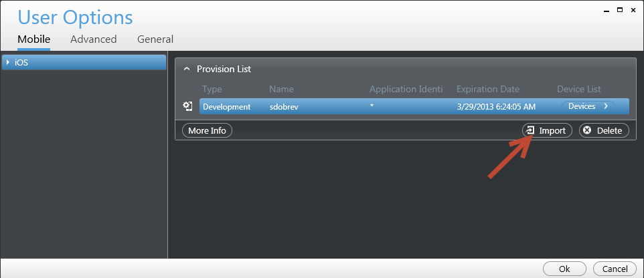This screenshot has height=278, width=644.
Task: Click the Application Identifier column header
Action: coord(406,89)
